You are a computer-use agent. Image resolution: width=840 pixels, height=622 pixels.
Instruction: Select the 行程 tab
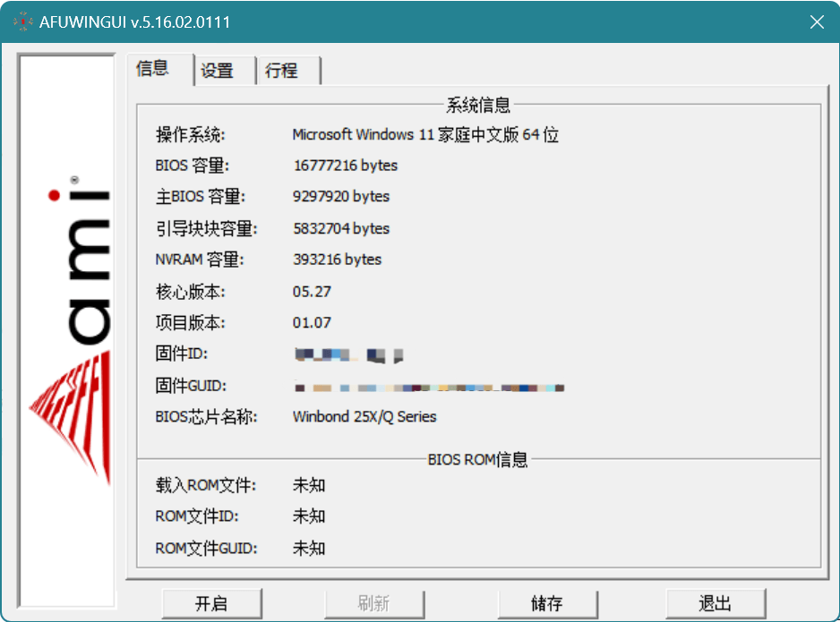click(x=281, y=71)
